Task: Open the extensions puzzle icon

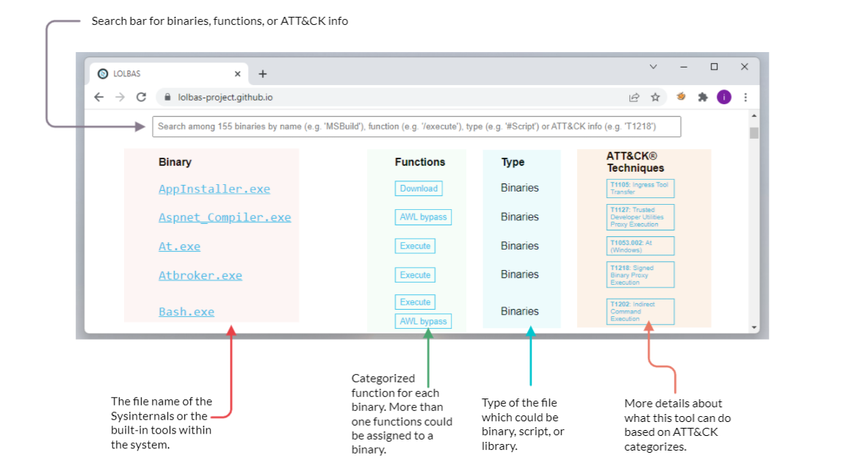Action: 702,97
